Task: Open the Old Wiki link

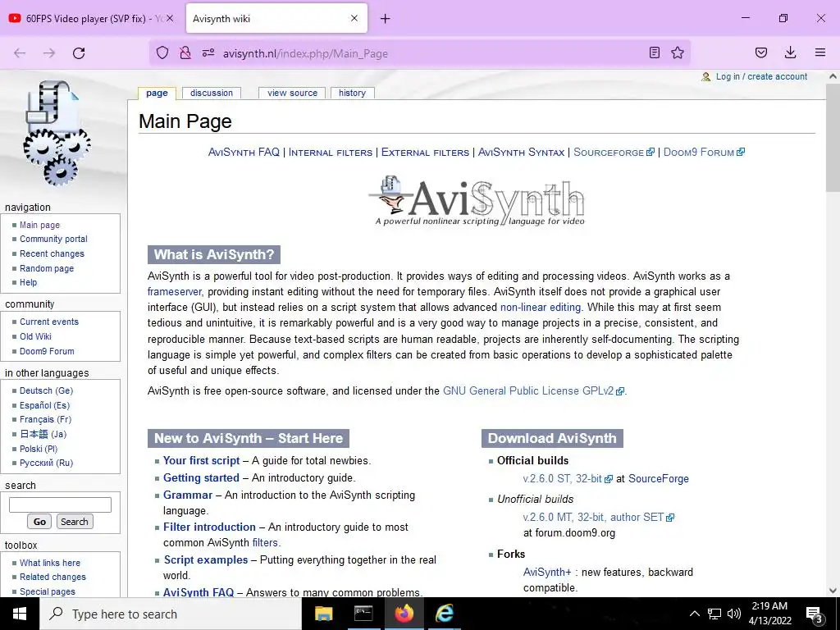Action: tap(35, 336)
